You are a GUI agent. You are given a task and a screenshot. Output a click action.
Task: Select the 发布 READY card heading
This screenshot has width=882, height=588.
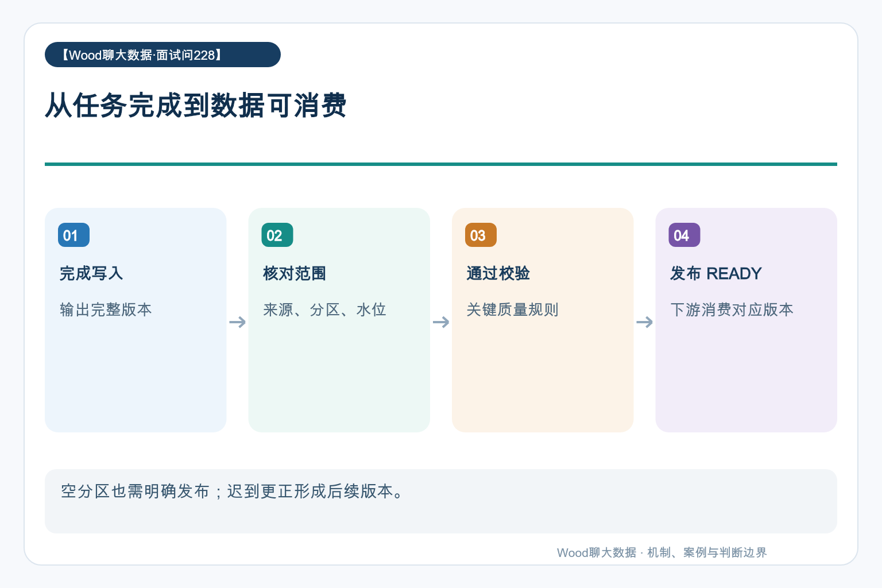[716, 273]
